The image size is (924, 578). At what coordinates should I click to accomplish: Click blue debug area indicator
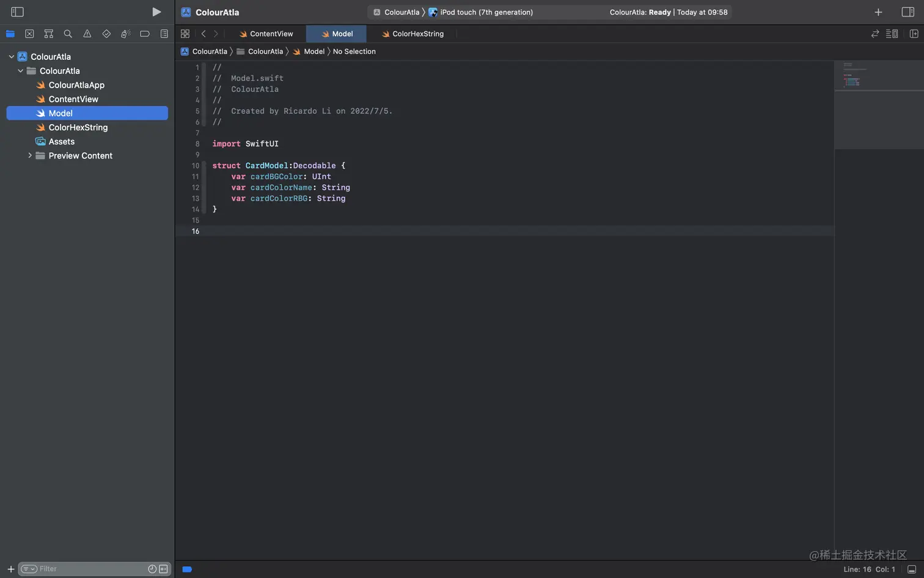click(x=187, y=569)
